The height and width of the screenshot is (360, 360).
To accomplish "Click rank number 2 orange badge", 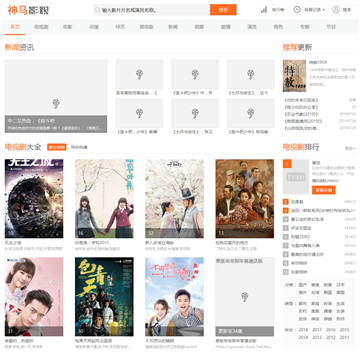I will click(286, 202).
